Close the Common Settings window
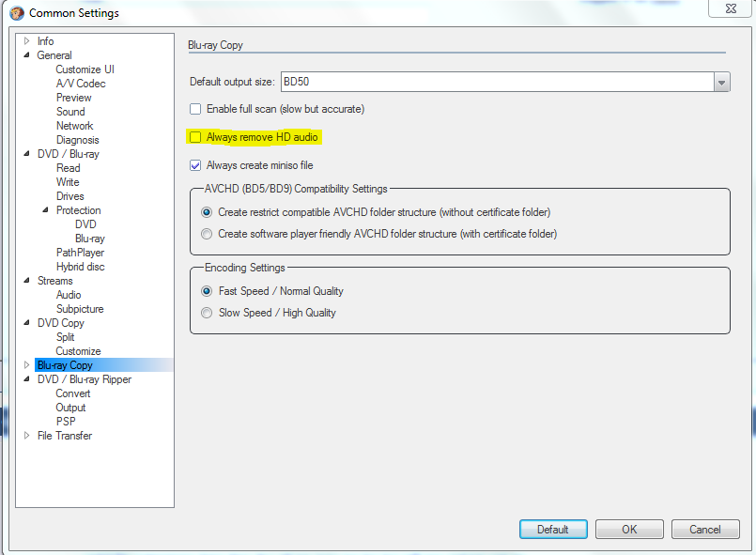Viewport: 756px width, 555px height. click(731, 8)
